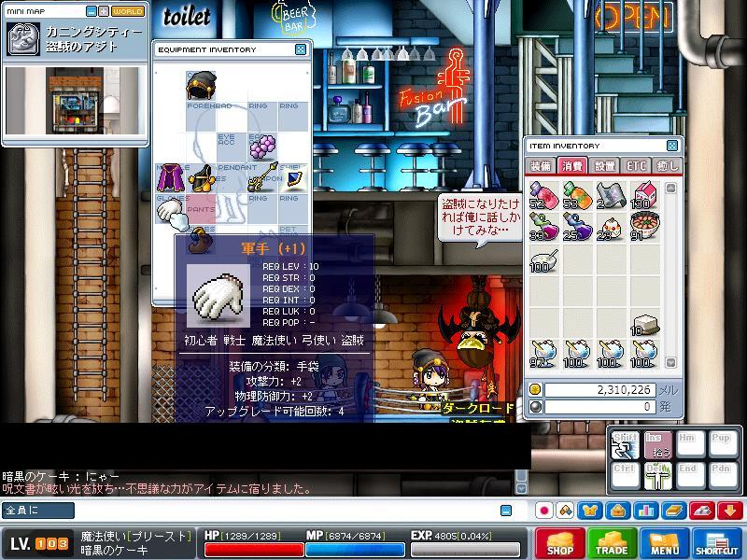Select the black and gold robe equipment

pos(201,178)
